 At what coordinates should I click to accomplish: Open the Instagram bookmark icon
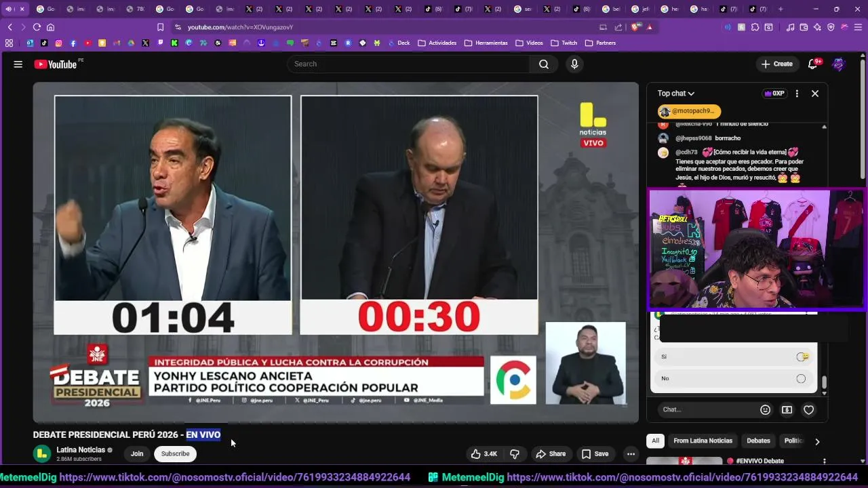point(58,43)
